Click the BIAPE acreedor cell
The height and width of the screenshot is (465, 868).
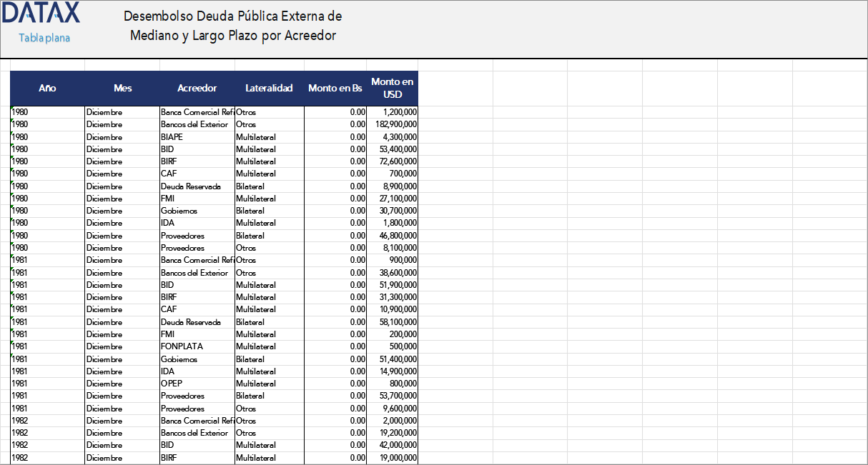coord(174,136)
